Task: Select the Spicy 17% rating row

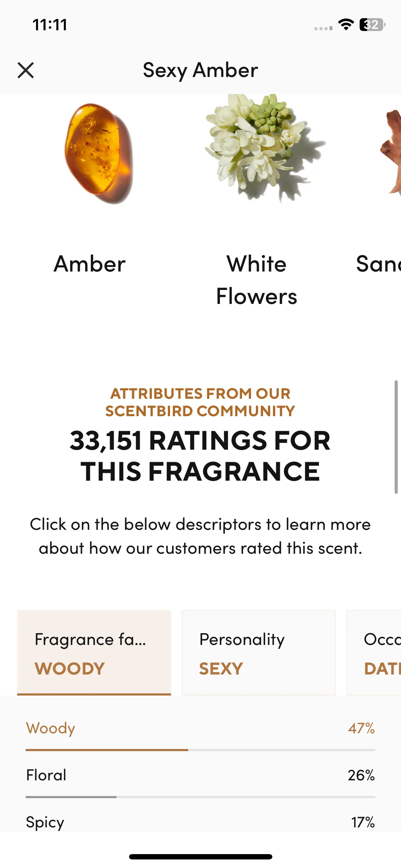Action: [x=200, y=822]
